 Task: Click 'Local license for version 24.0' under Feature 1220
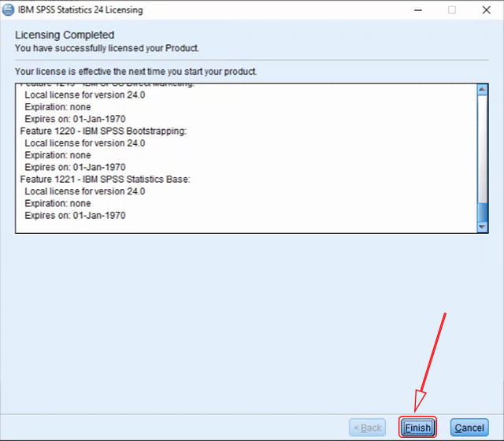click(x=85, y=143)
